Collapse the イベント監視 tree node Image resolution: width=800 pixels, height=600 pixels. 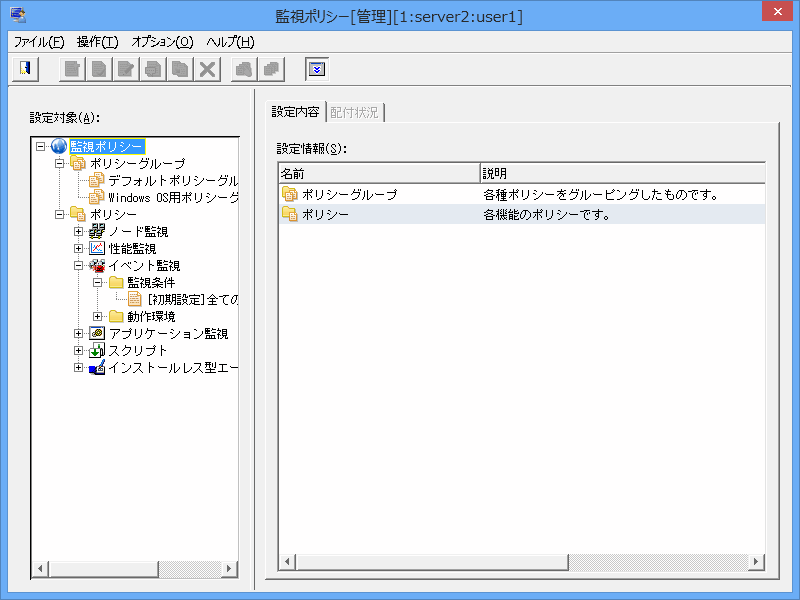click(x=79, y=266)
